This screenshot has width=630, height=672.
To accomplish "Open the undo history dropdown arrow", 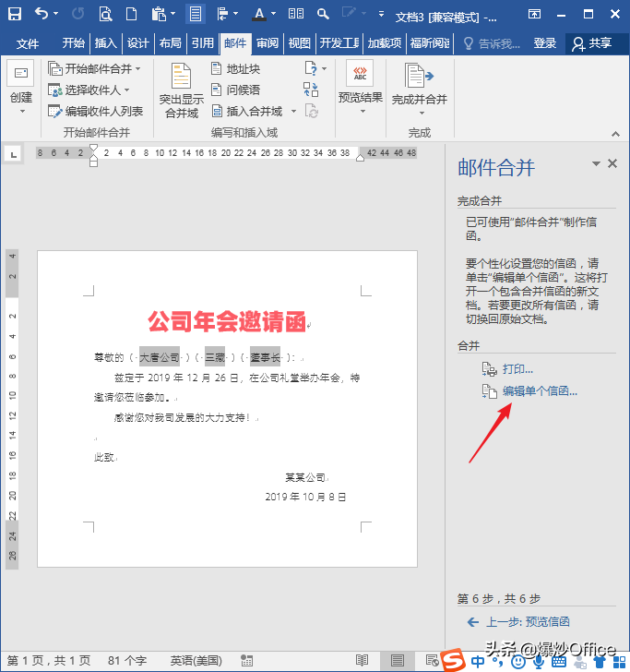I will (56, 14).
